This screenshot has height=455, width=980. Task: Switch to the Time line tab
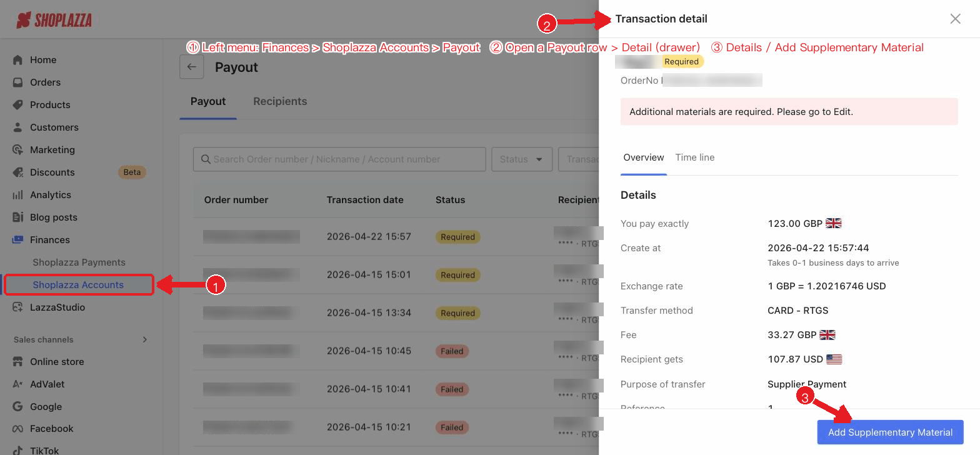[695, 157]
